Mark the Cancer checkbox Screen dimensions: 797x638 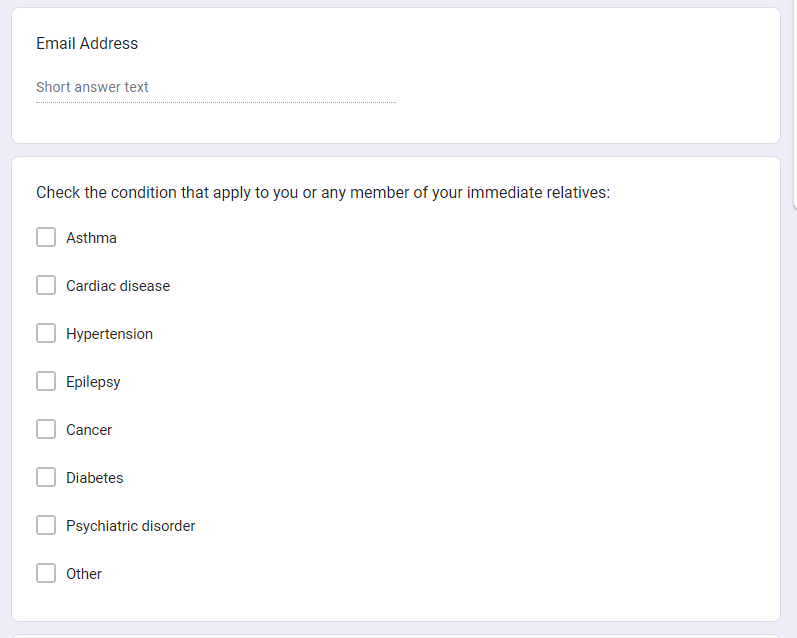(x=46, y=430)
